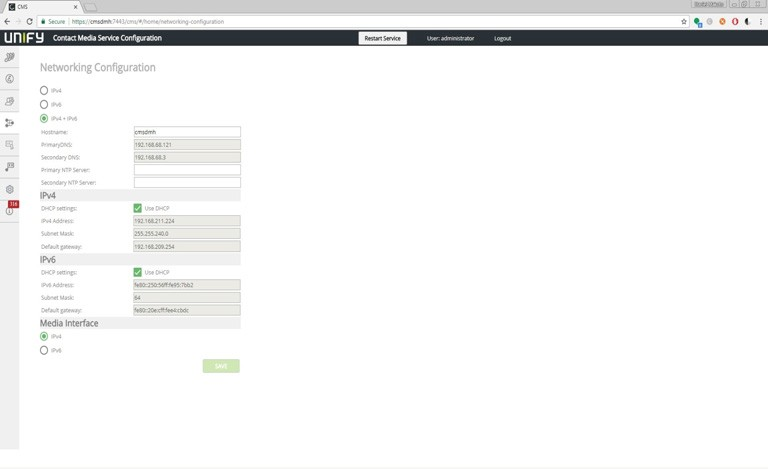Viewport: 768px width, 469px height.
Task: Go back with the browser back arrow
Action: pos(7,22)
